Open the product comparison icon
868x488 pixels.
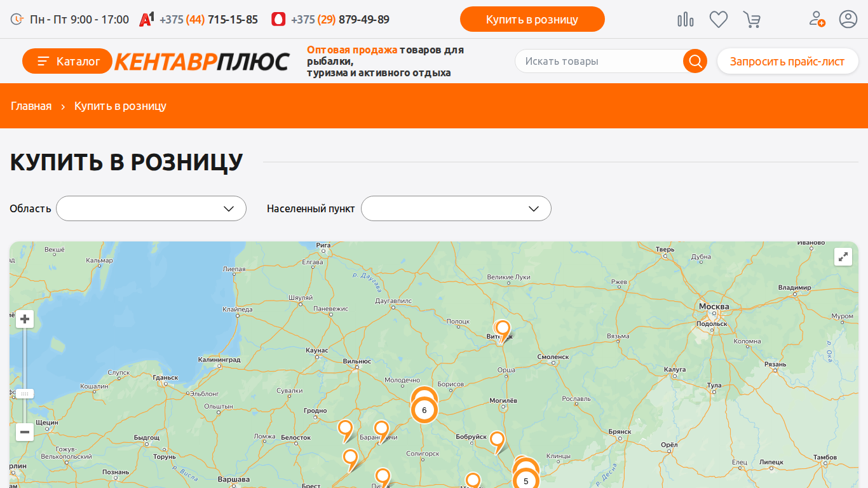coord(686,20)
